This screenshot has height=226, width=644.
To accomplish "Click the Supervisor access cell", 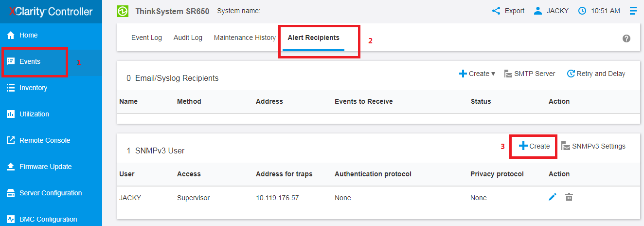I will click(193, 198).
